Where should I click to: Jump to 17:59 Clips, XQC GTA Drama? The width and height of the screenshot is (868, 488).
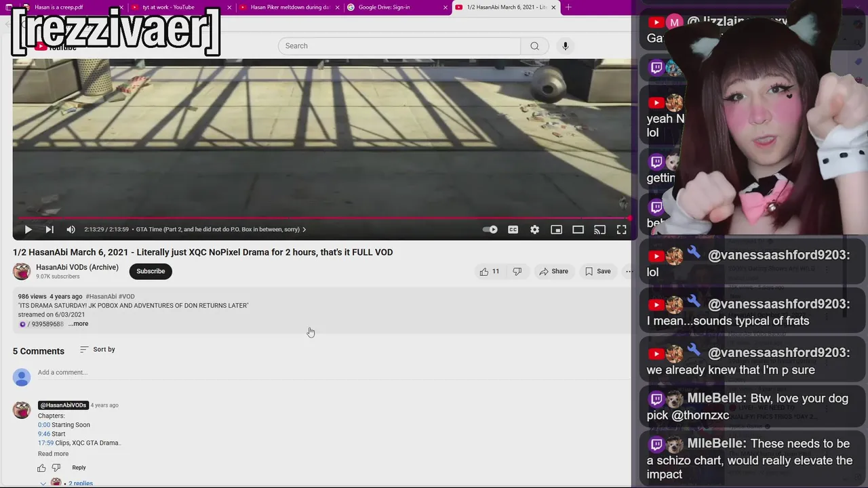[45, 443]
